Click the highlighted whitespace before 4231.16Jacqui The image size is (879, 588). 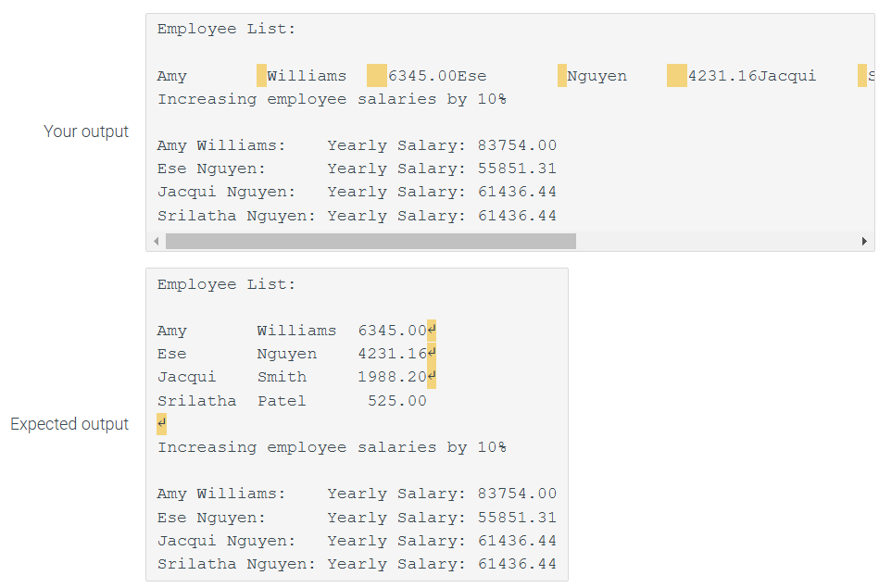(x=675, y=75)
